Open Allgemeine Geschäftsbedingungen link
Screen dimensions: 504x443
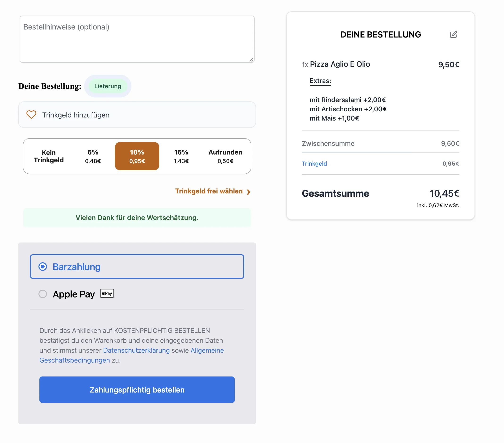[131, 355]
